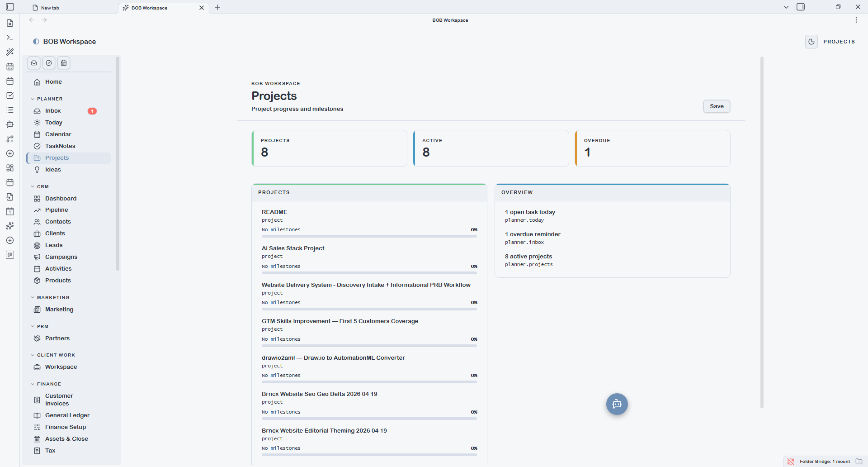Screen dimensions: 868x467
Task: Click the Brncx Website Seo Geo progress bar
Action: click(x=369, y=419)
